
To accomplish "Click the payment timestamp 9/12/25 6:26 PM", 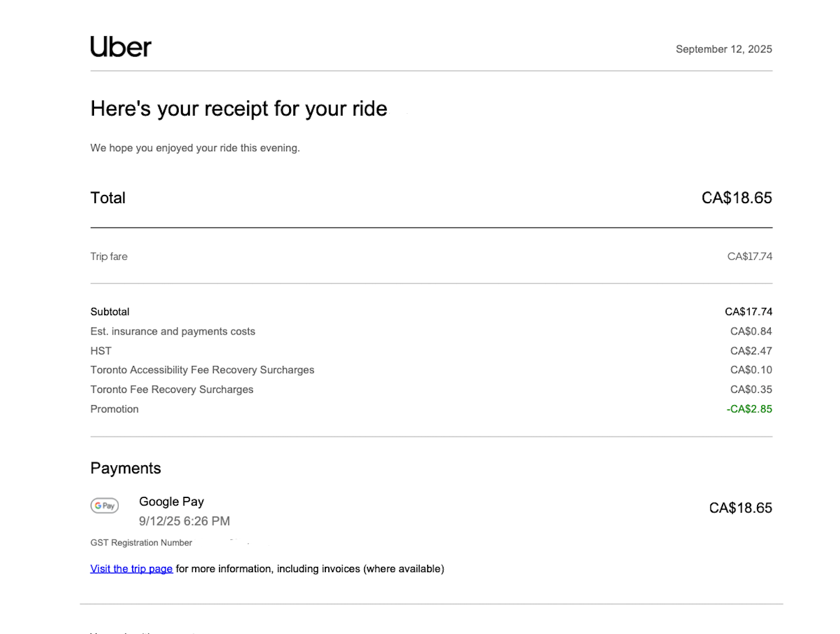I will tap(184, 521).
